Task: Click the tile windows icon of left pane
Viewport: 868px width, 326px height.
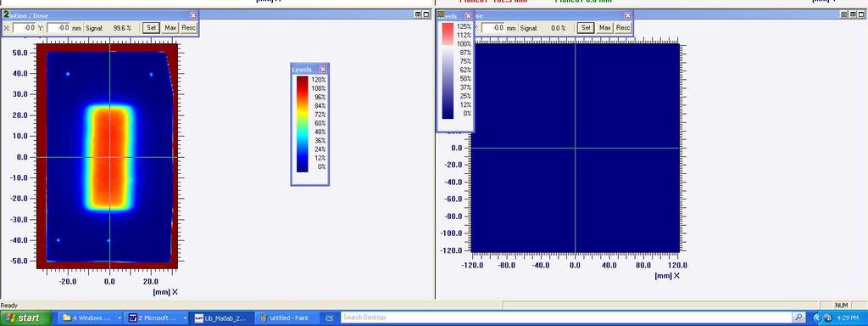Action: tap(419, 14)
